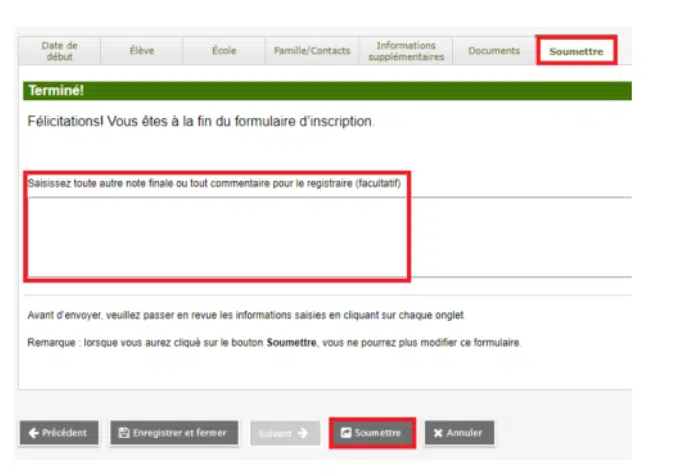This screenshot has height=475, width=675.
Task: Click the left arrow icon on Précédent
Action: pyautogui.click(x=34, y=433)
